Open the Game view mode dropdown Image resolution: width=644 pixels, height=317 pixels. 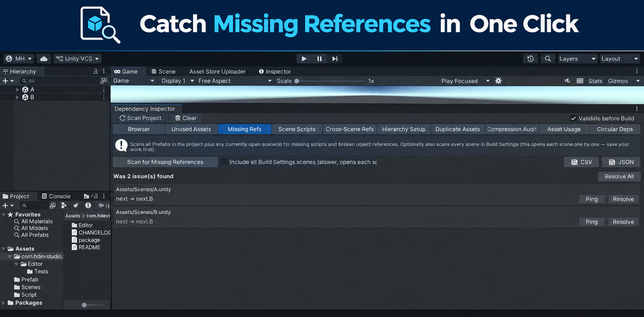134,81
